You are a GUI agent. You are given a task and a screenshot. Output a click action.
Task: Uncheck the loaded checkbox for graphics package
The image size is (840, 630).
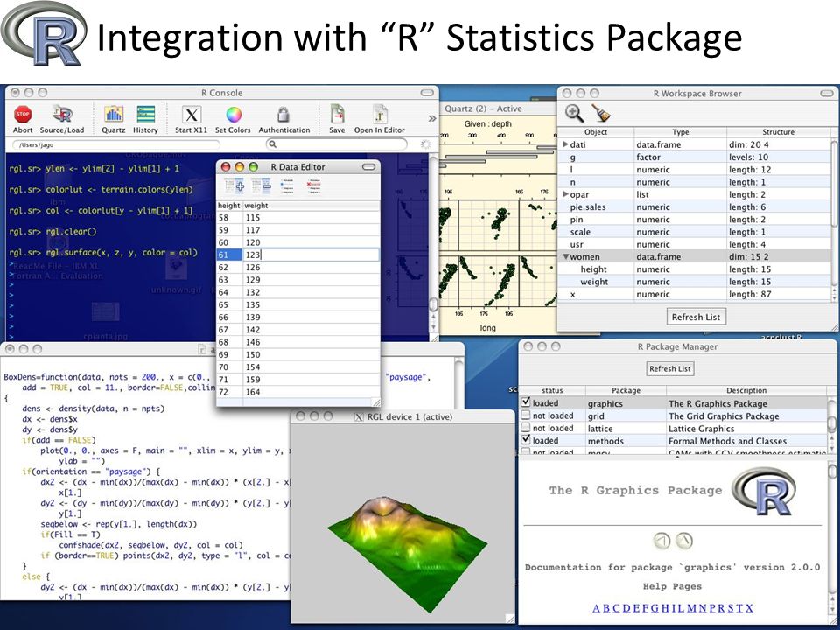[x=526, y=402]
